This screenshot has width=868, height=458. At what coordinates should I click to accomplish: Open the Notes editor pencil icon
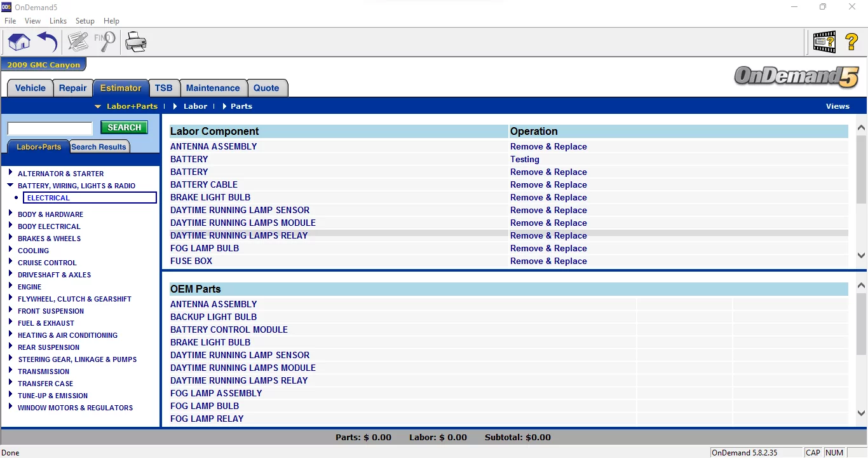(78, 41)
